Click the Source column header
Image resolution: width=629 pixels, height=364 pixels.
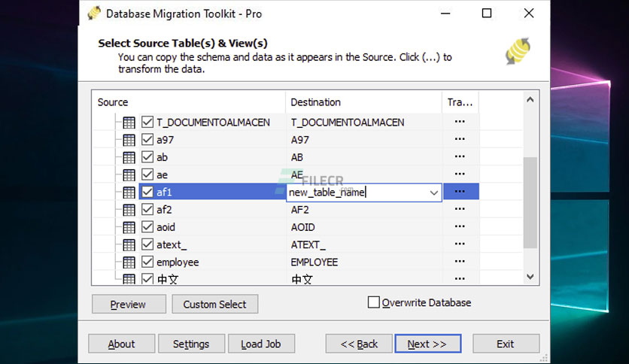tap(189, 102)
